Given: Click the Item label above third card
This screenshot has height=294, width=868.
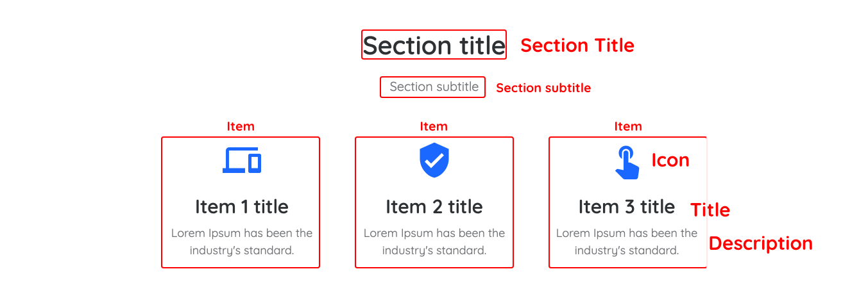Looking at the screenshot, I should pyautogui.click(x=628, y=126).
